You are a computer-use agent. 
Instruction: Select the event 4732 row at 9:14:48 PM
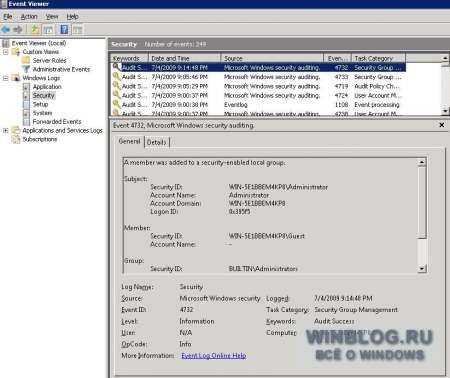258,68
